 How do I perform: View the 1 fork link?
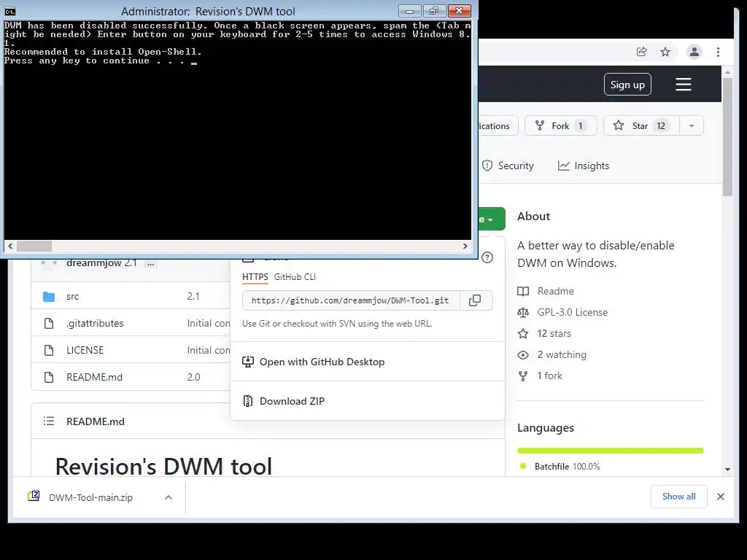point(550,376)
